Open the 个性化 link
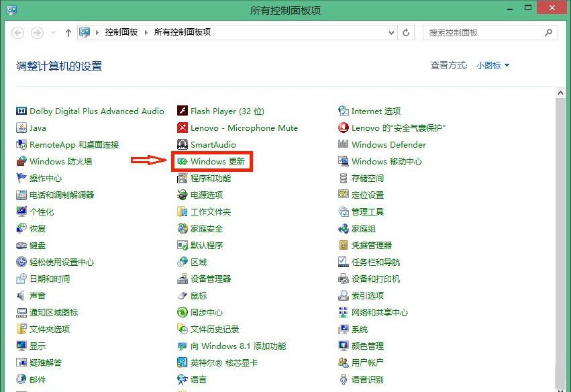This screenshot has height=392, width=571. point(42,211)
